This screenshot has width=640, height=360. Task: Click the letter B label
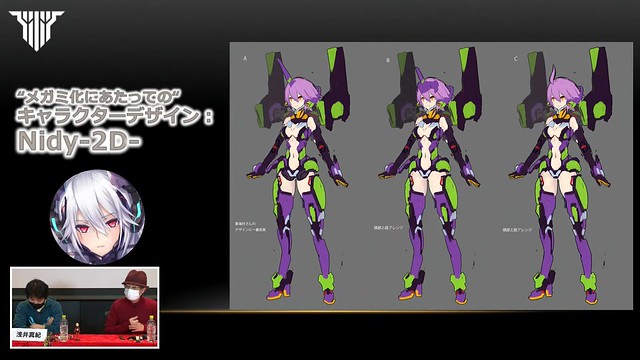388,60
